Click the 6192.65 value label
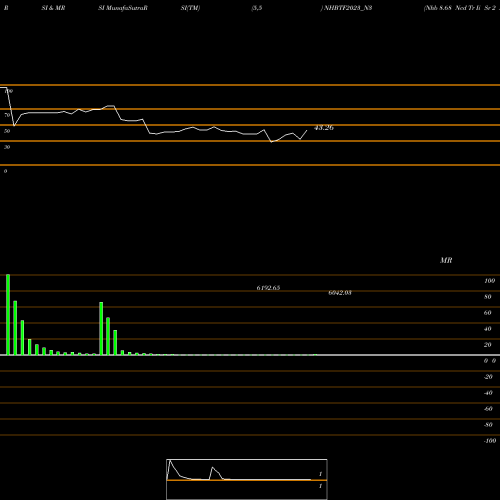Screen dimensions: 500x500 coord(268,288)
